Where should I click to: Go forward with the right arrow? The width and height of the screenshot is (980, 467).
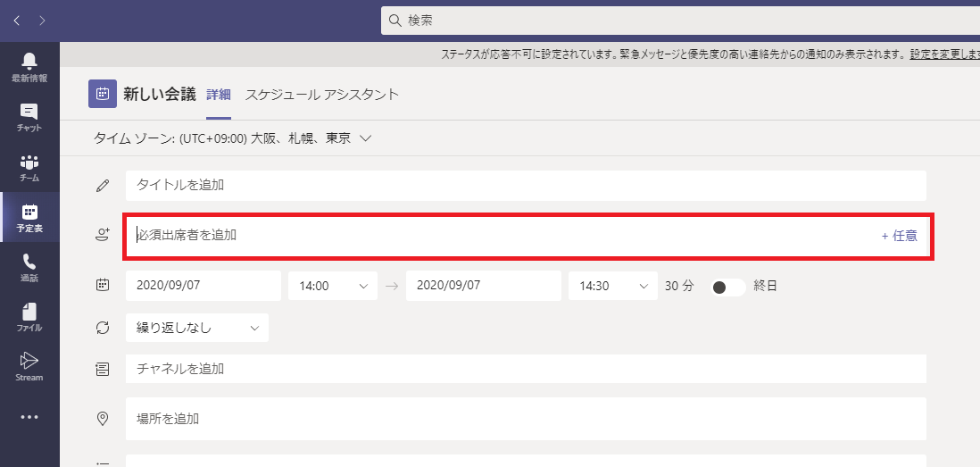pyautogui.click(x=42, y=21)
